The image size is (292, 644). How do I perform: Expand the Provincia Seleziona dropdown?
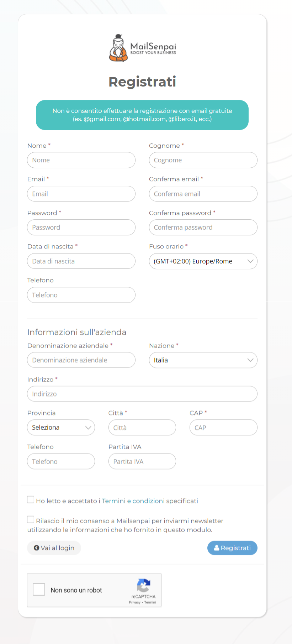(x=61, y=428)
